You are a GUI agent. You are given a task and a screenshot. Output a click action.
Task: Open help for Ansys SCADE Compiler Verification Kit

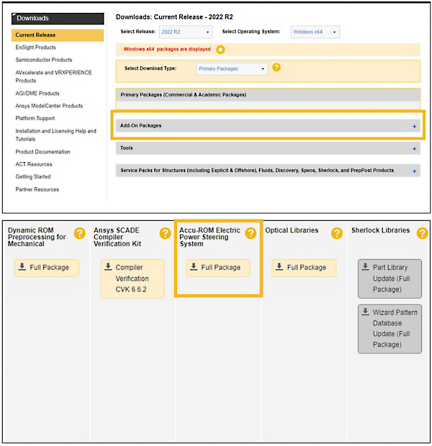click(x=165, y=233)
